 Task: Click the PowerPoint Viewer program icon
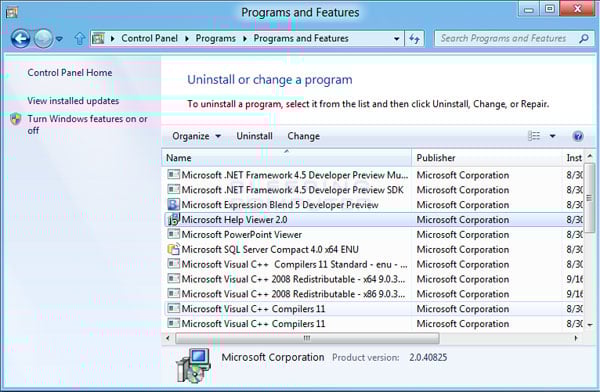(x=173, y=234)
